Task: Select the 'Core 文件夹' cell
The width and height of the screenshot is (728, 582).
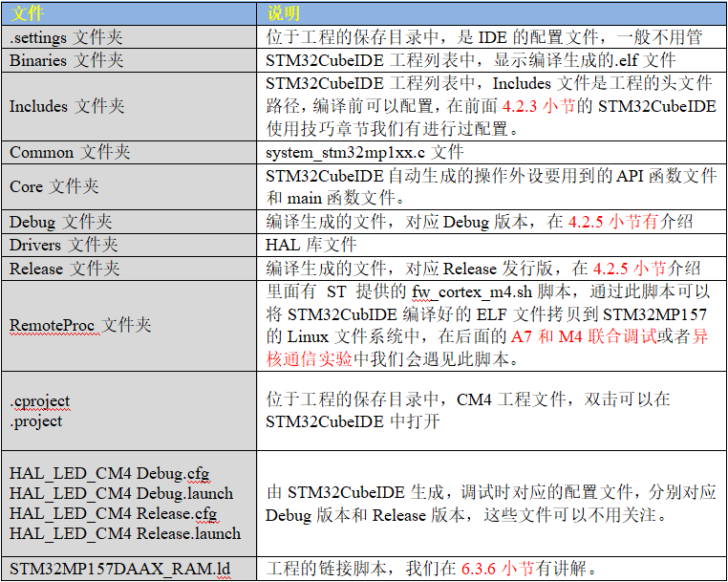Action: (129, 186)
